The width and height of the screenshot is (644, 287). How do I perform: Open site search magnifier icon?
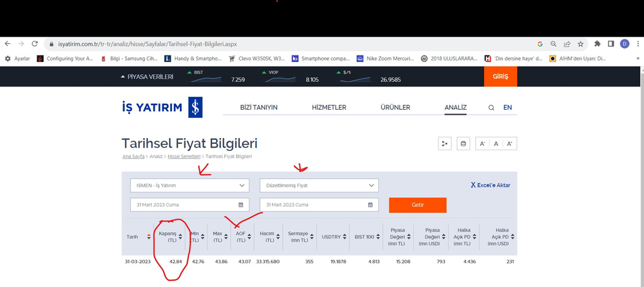coord(491,108)
